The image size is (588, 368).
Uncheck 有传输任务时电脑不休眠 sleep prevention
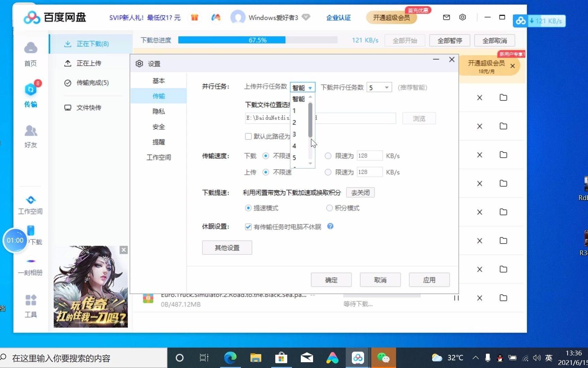coord(248,227)
